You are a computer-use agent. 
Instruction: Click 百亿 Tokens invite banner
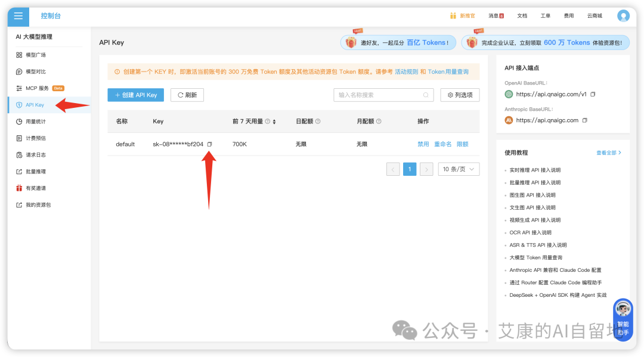(398, 42)
